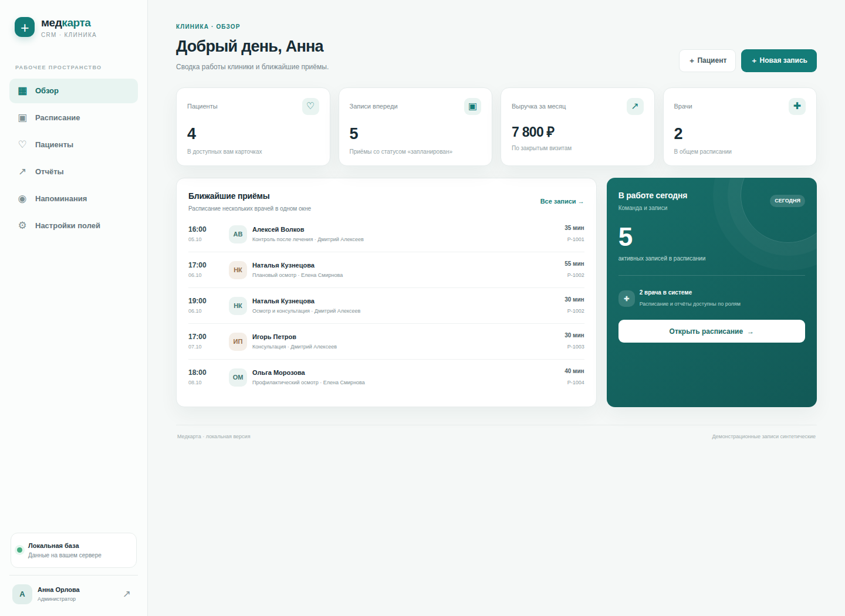
Task: Click the АВ avatar of Алексей Волков
Action: [238, 234]
